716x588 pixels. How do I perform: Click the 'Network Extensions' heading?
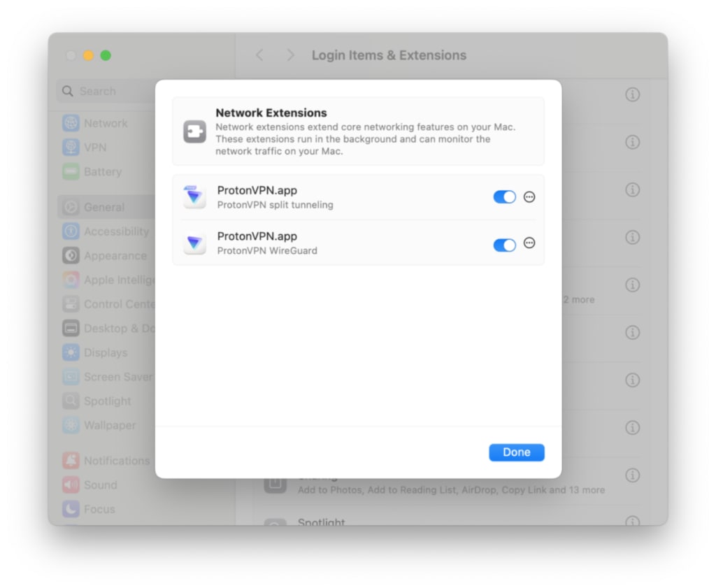click(x=271, y=113)
